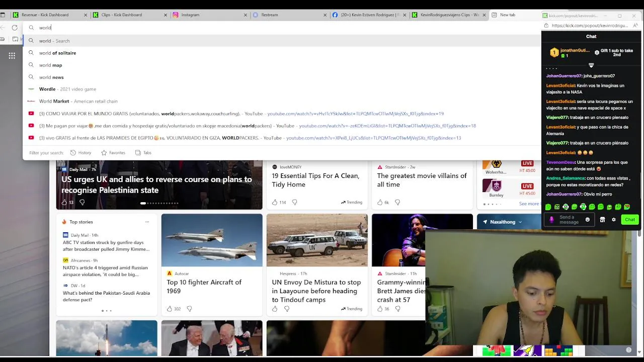The height and width of the screenshot is (362, 644).
Task: Choose the 'world map' suggestion
Action: pyautogui.click(x=282, y=65)
